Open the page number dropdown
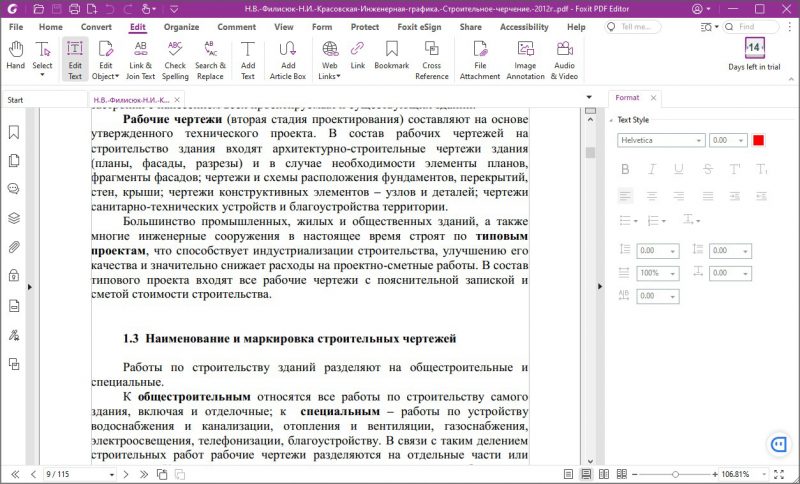Screen dimensions: 800x484 click(112, 474)
